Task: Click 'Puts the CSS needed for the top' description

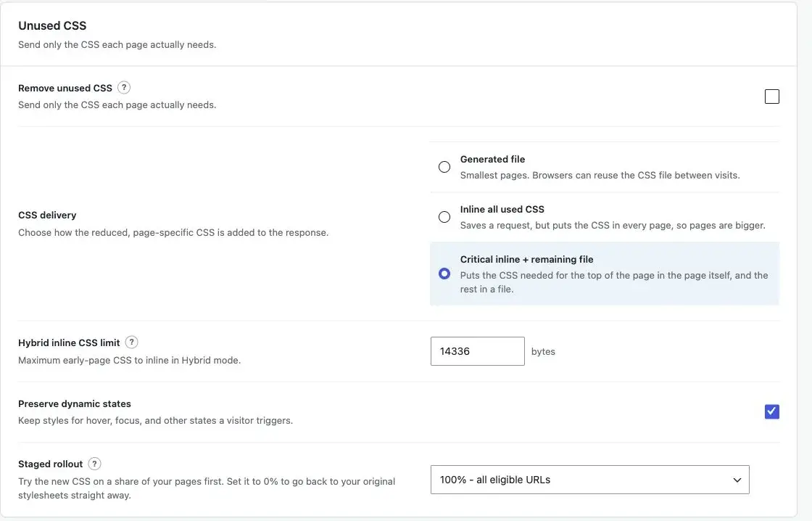Action: tap(614, 282)
